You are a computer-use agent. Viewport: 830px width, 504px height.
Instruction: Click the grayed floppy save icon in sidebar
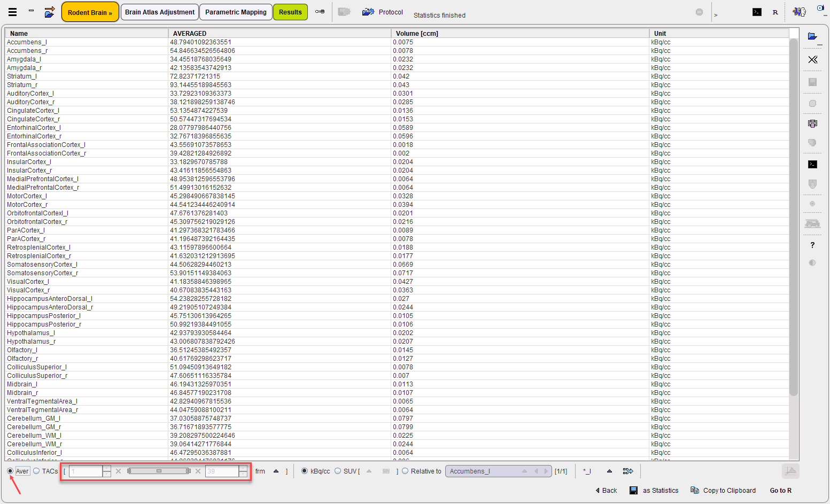812,82
